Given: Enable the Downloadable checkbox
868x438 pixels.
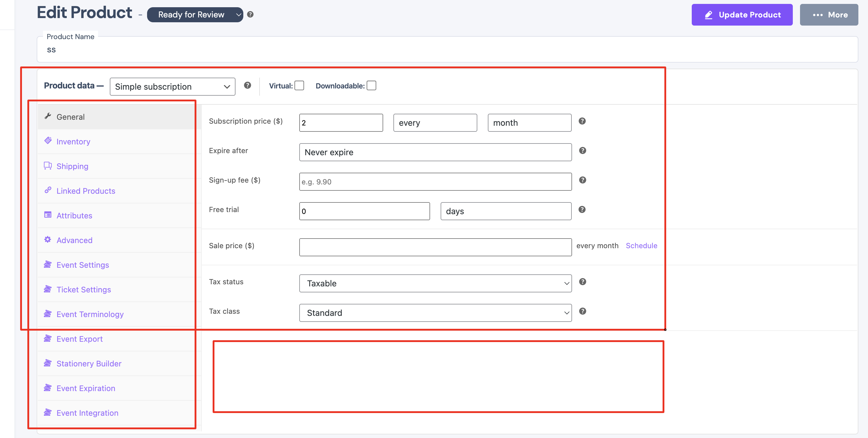Looking at the screenshot, I should (371, 85).
